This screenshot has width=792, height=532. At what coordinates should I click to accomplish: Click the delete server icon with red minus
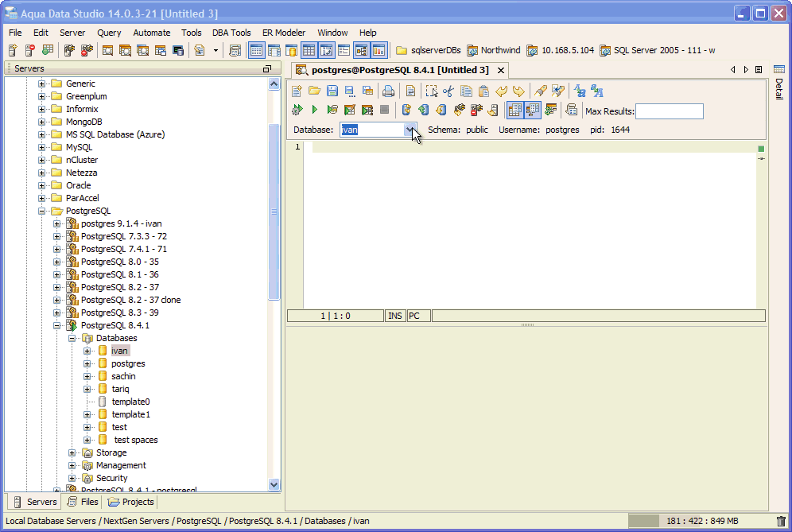pyautogui.click(x=30, y=50)
